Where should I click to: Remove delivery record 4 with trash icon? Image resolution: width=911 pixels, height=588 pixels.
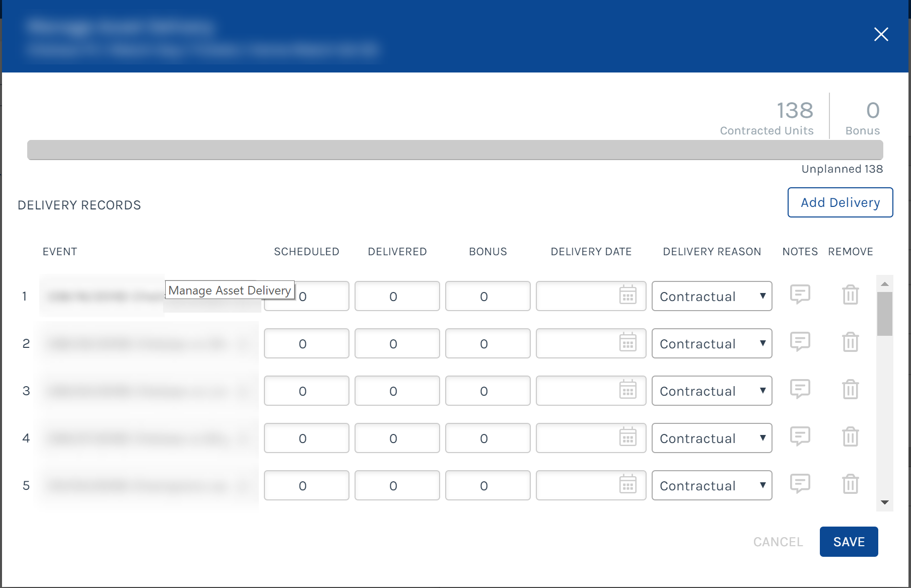click(850, 437)
